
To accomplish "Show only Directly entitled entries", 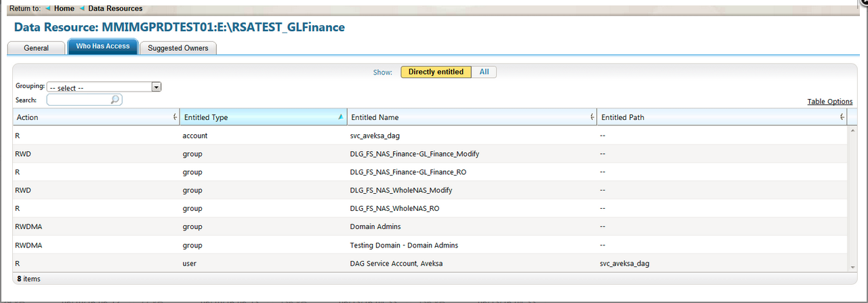I will [436, 72].
